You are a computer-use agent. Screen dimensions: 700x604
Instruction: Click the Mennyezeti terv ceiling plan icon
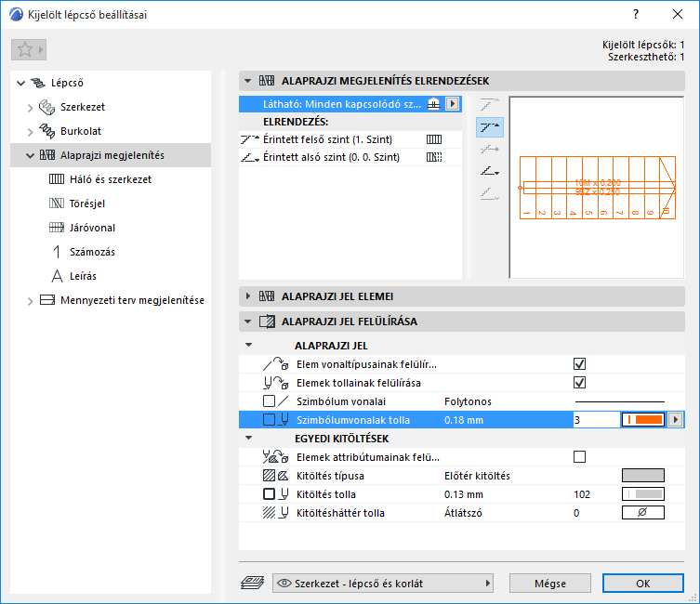pos(47,300)
